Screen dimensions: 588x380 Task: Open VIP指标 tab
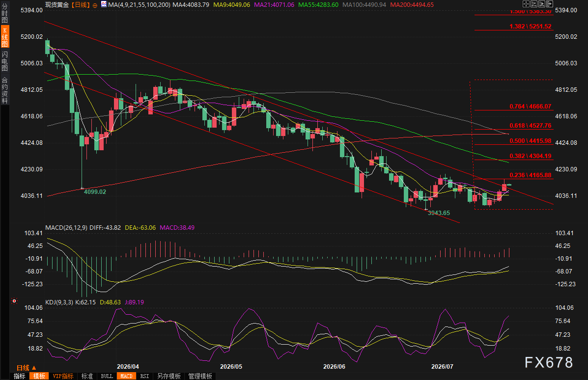tap(62, 376)
